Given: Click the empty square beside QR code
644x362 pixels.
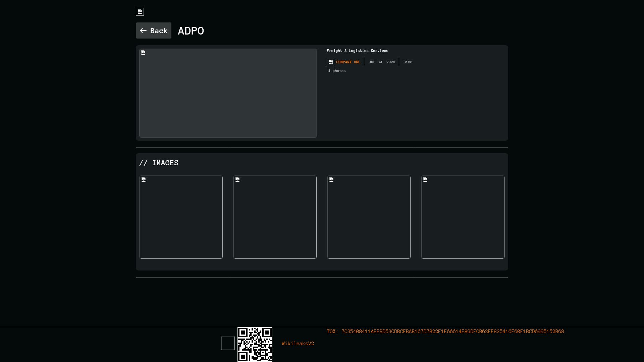Looking at the screenshot, I should click(228, 343).
